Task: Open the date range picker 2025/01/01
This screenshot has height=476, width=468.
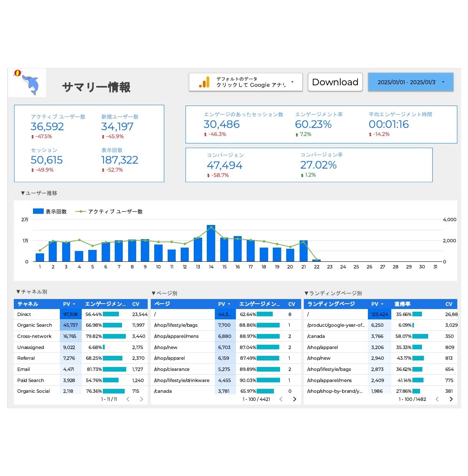Action: click(410, 82)
